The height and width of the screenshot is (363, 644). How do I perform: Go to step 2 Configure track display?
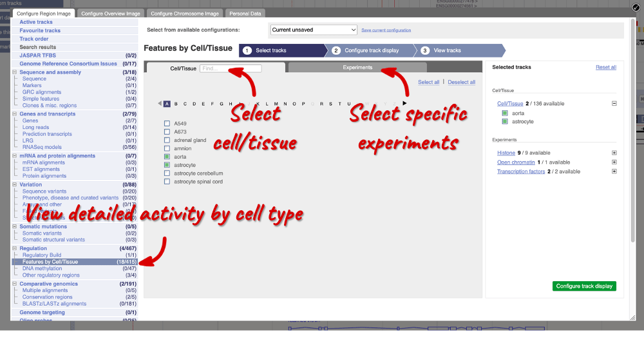pyautogui.click(x=372, y=50)
